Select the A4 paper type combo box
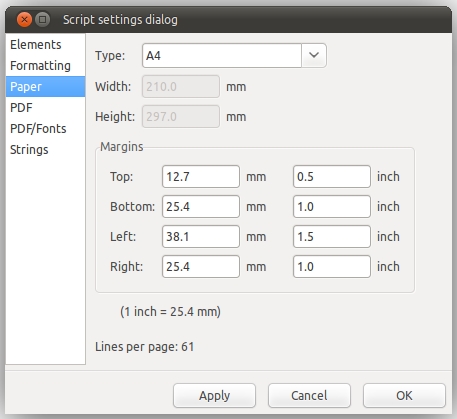457x419 pixels. click(234, 55)
